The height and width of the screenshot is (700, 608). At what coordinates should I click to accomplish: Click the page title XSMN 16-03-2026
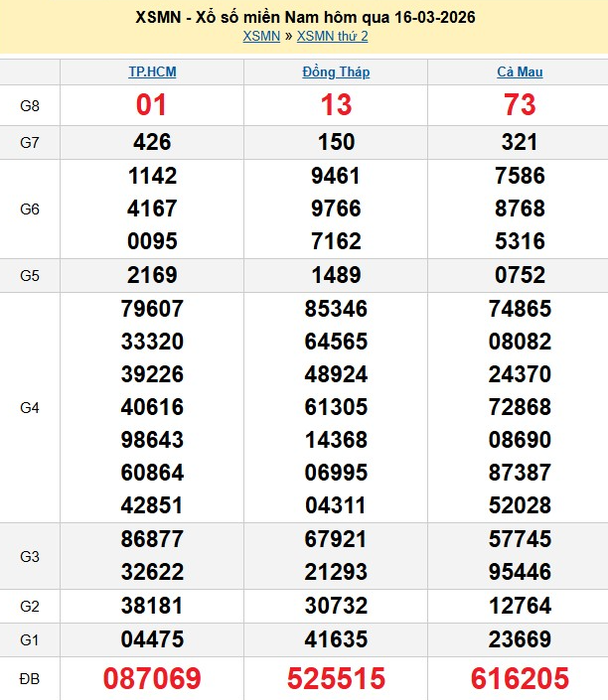point(304,17)
